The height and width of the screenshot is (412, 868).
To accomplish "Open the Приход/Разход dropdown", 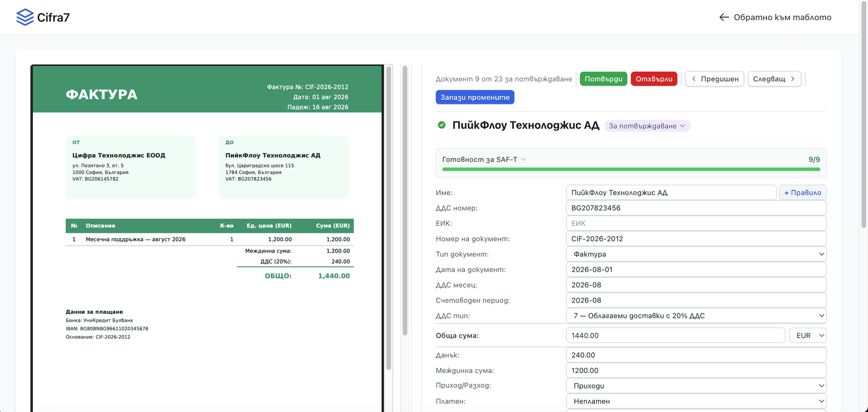I will [x=696, y=385].
